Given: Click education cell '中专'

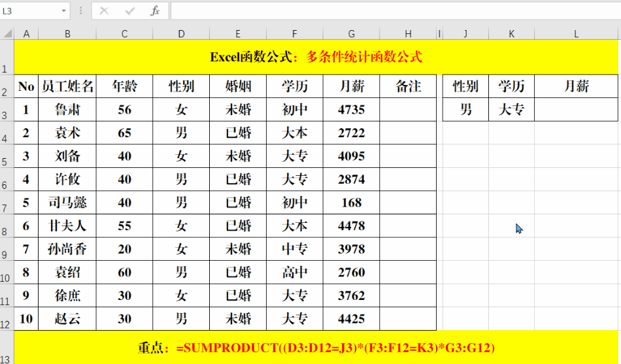Looking at the screenshot, I should [x=294, y=249].
